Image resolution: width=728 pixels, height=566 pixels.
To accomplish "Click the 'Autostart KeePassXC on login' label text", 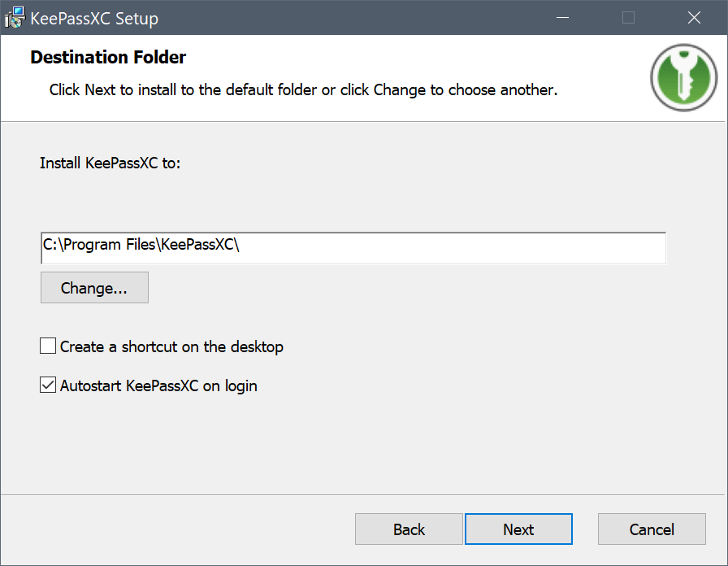I will click(158, 385).
